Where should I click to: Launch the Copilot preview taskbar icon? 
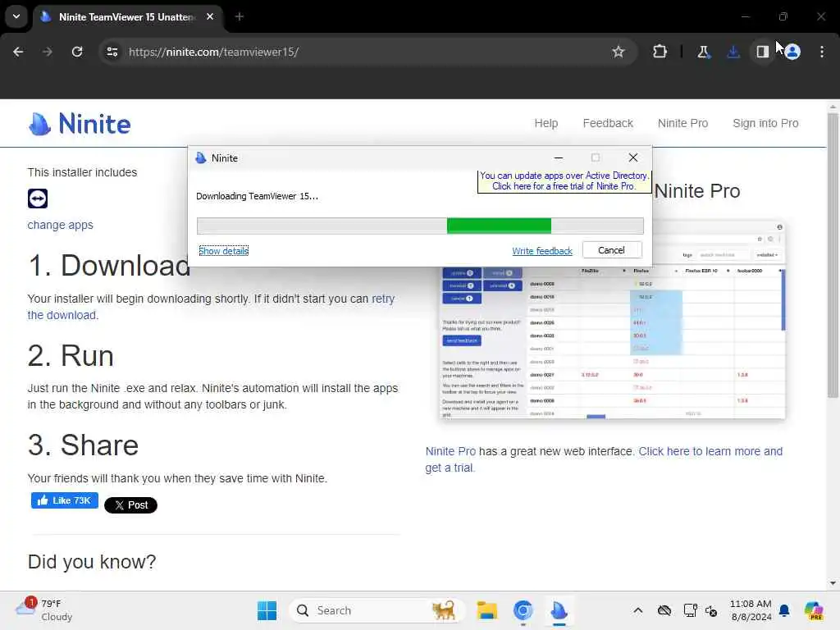click(x=814, y=610)
